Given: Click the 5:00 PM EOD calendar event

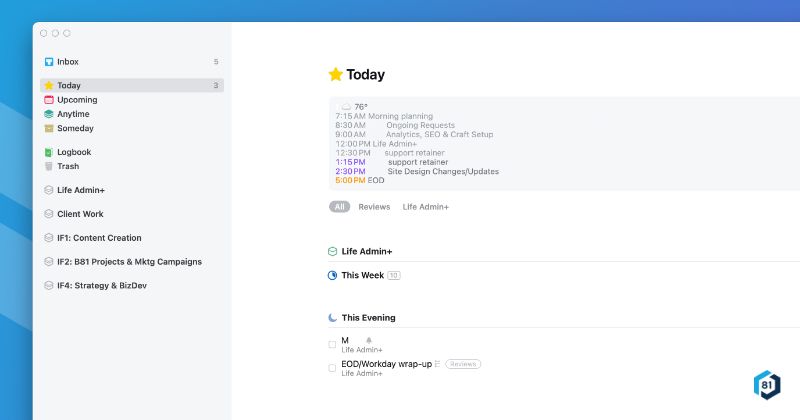Looking at the screenshot, I should pyautogui.click(x=360, y=181).
